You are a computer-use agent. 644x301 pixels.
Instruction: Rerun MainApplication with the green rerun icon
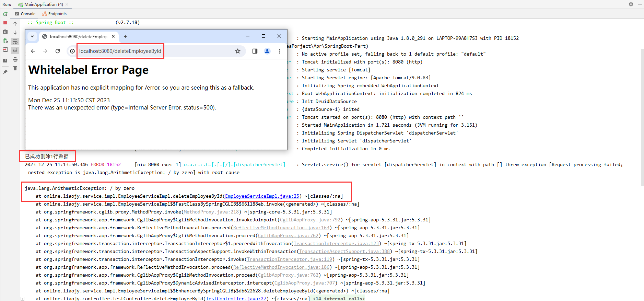coord(5,14)
